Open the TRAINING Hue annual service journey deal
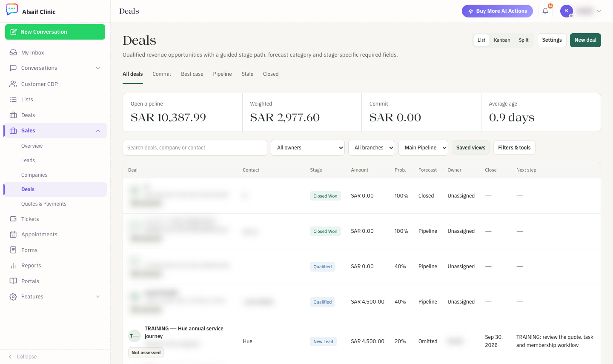The image size is (613, 364). (184, 332)
